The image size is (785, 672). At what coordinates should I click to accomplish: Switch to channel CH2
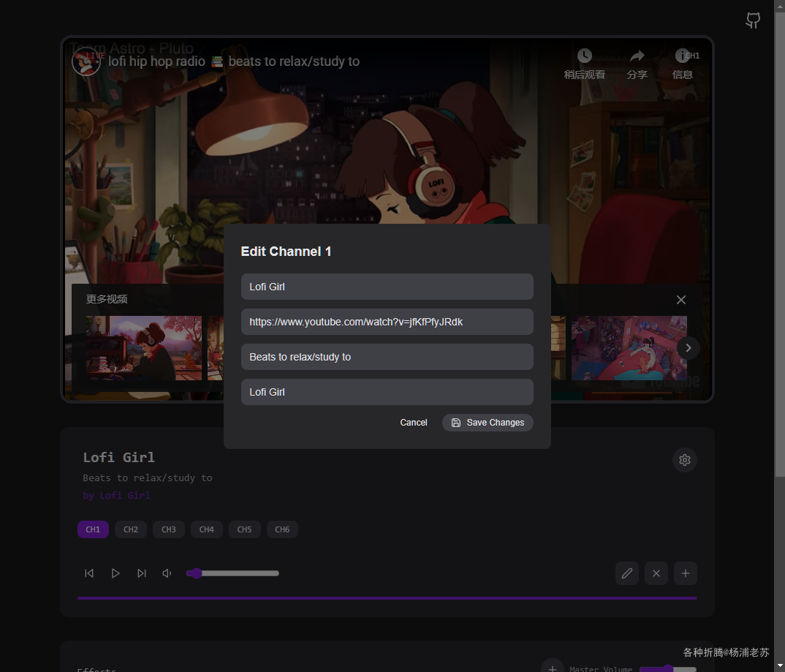click(131, 529)
